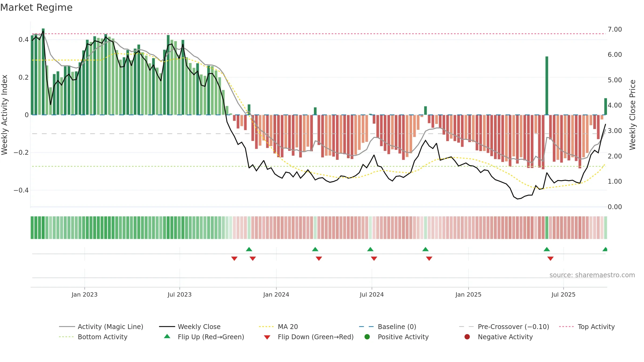Select the Jan 2024 axis label
This screenshot has height=362, width=644.
tap(276, 294)
